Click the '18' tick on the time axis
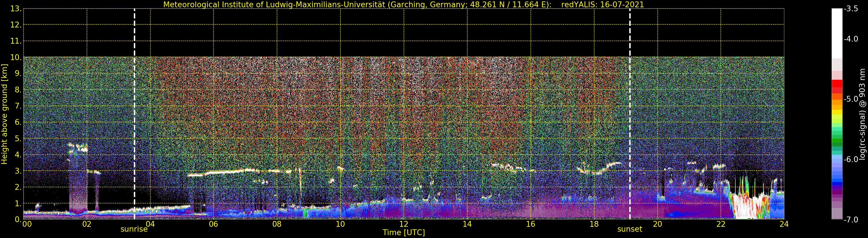This screenshot has width=868, height=238. click(594, 224)
